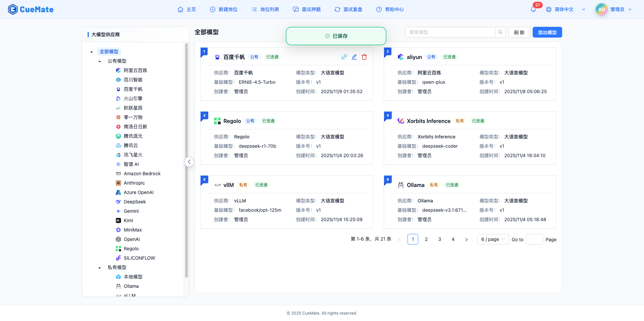Collapse the provider sidebar with the chevron
Viewport: 644px width, 321px height.
coord(189,162)
